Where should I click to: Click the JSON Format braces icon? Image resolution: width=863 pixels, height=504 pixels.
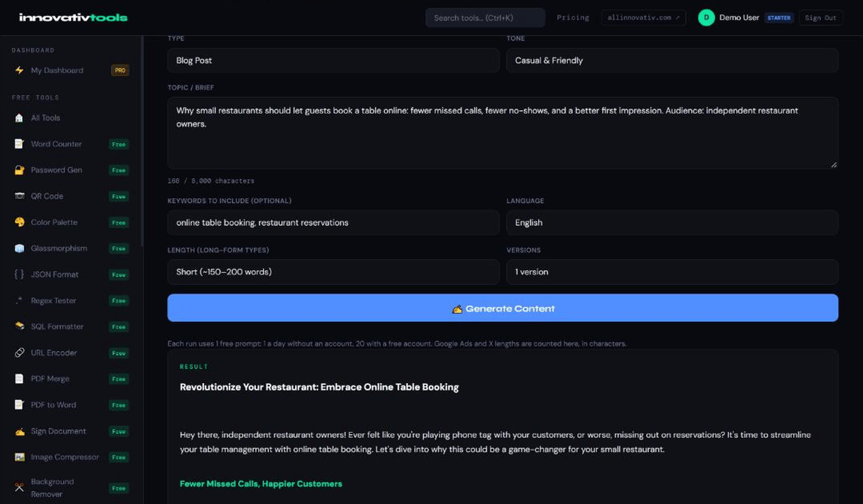(x=19, y=274)
